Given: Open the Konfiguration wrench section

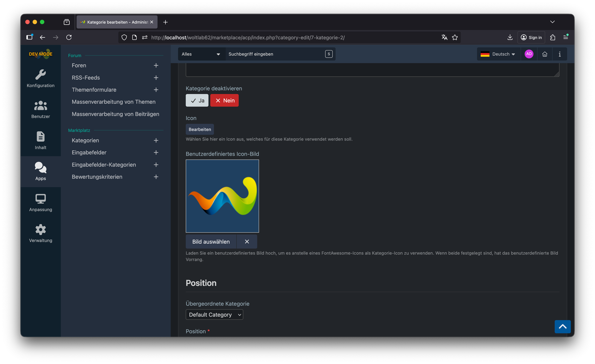Looking at the screenshot, I should click(x=41, y=79).
